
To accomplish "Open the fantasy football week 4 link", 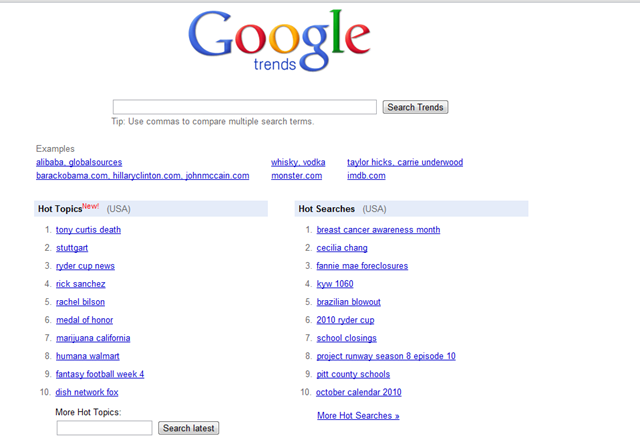I will pos(100,374).
